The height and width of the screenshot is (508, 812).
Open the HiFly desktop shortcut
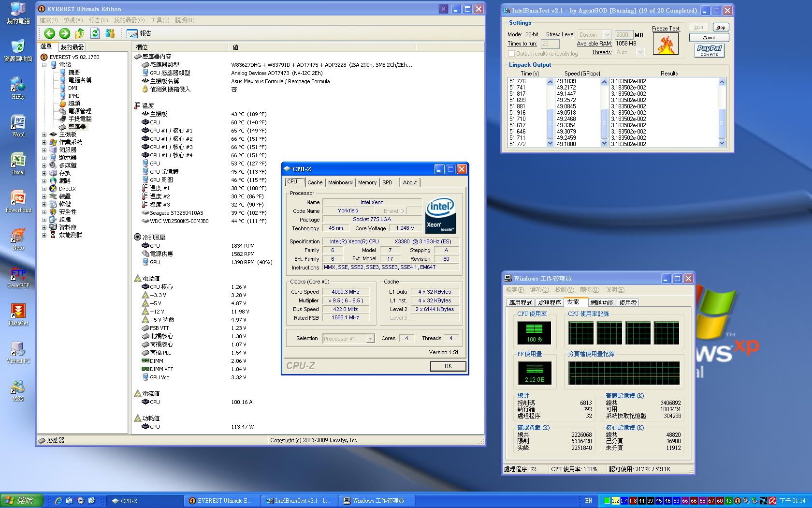[18, 89]
